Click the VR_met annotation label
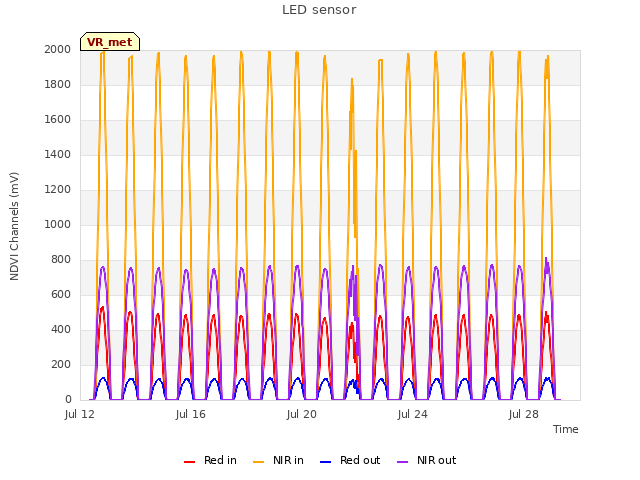 click(110, 42)
